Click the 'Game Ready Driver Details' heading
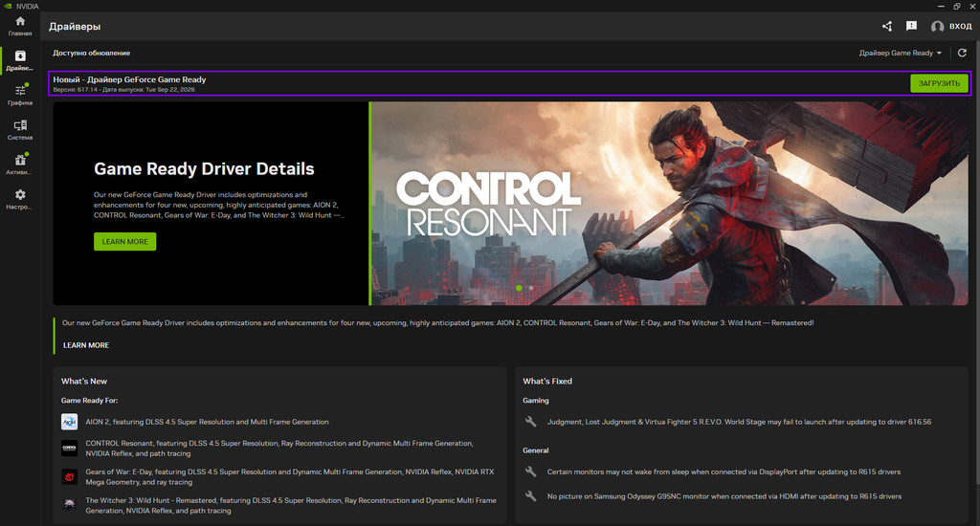 tap(204, 168)
